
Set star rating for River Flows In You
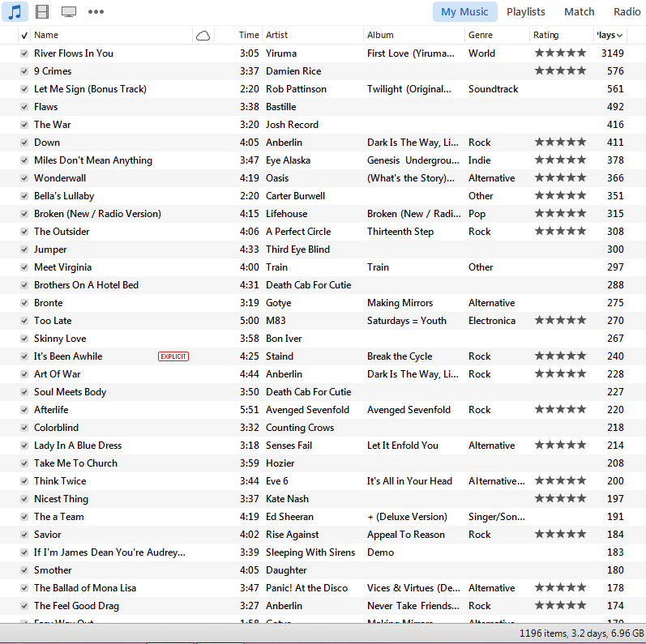(560, 53)
